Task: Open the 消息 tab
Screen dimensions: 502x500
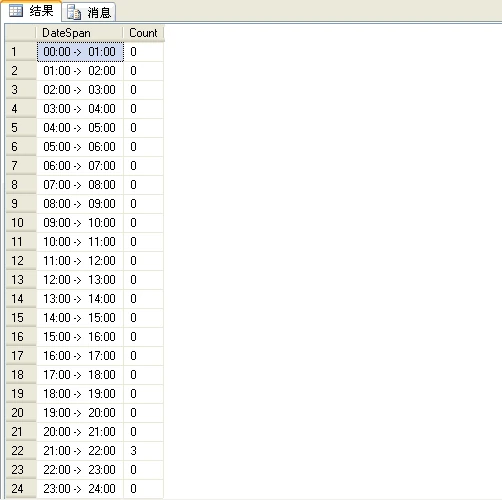Action: (89, 12)
